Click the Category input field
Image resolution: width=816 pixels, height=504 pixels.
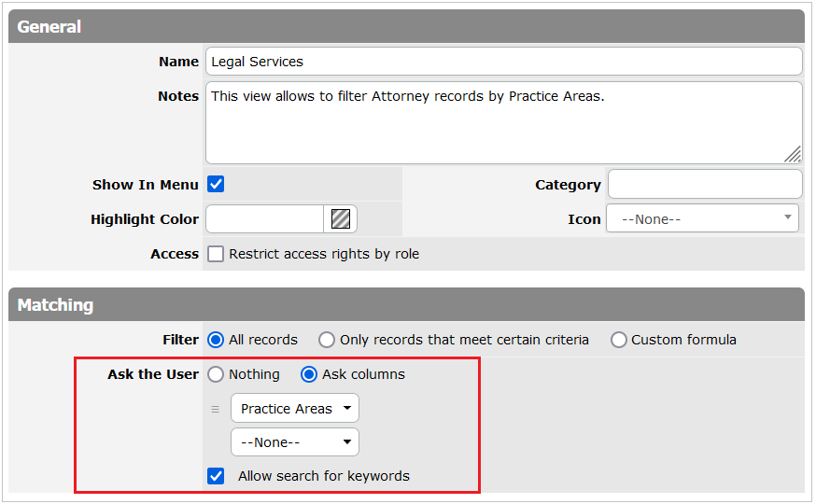[705, 184]
